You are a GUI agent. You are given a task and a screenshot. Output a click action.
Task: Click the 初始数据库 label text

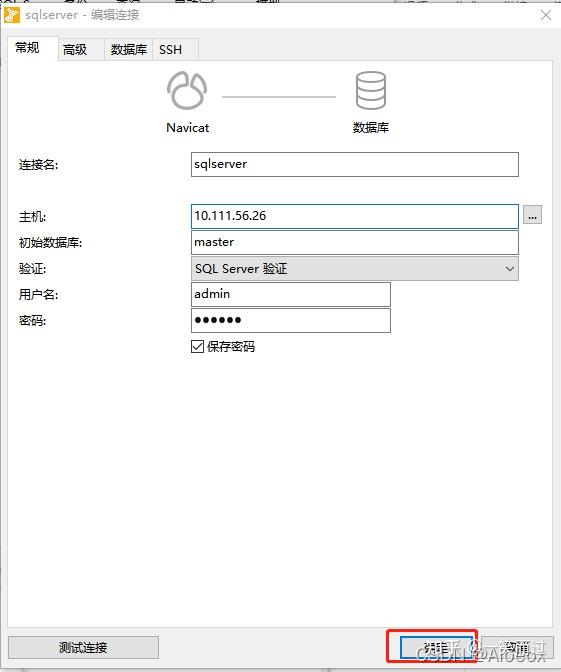(50, 243)
